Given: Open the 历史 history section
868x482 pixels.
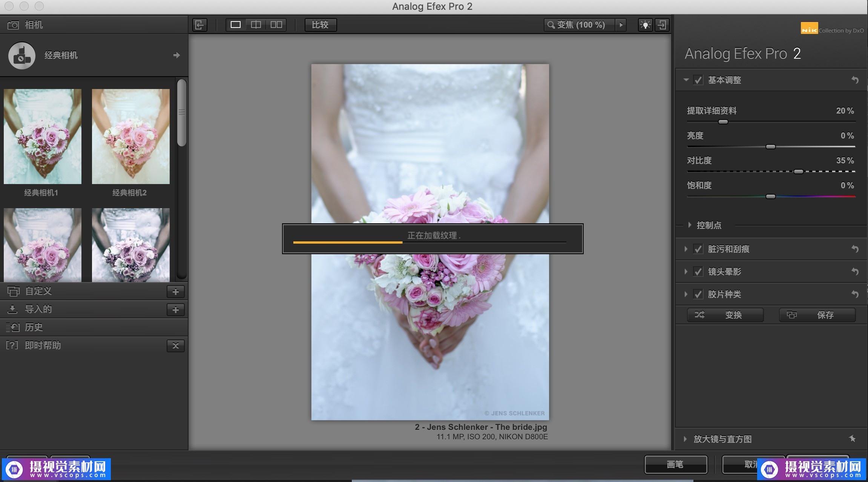Looking at the screenshot, I should pos(34,327).
